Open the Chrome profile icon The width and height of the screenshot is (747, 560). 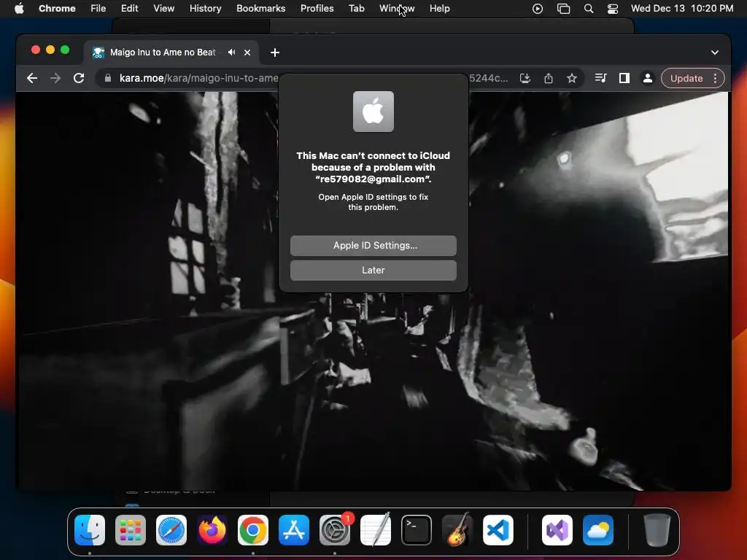(x=648, y=78)
